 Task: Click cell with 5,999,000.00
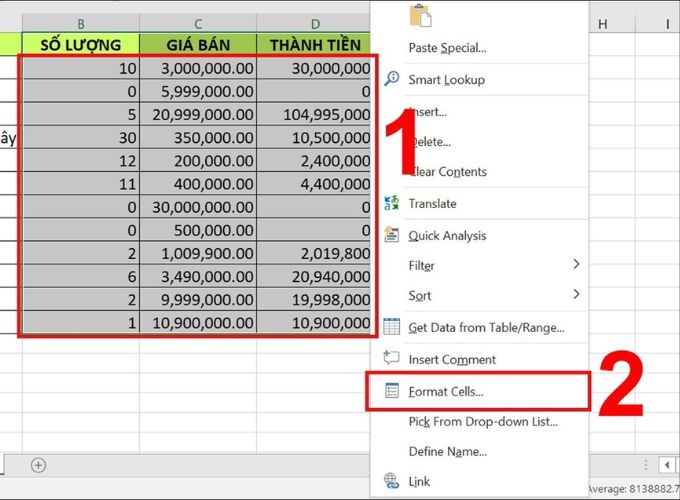pyautogui.click(x=198, y=91)
